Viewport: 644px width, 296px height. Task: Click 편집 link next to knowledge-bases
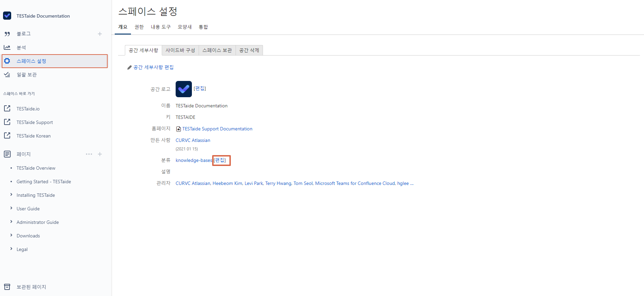(x=220, y=160)
